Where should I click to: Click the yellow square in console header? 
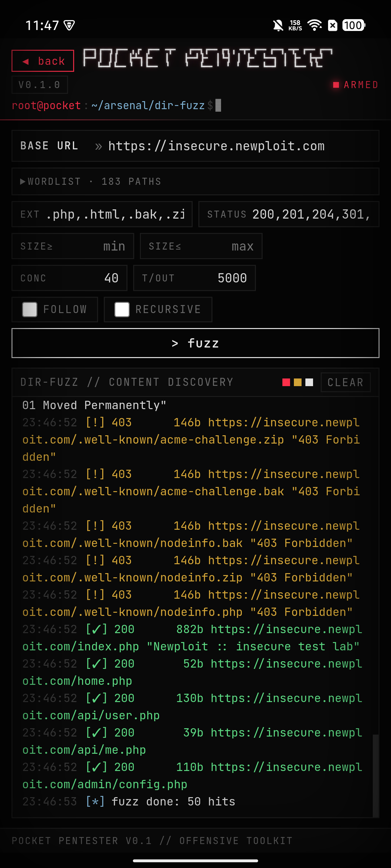point(297,382)
